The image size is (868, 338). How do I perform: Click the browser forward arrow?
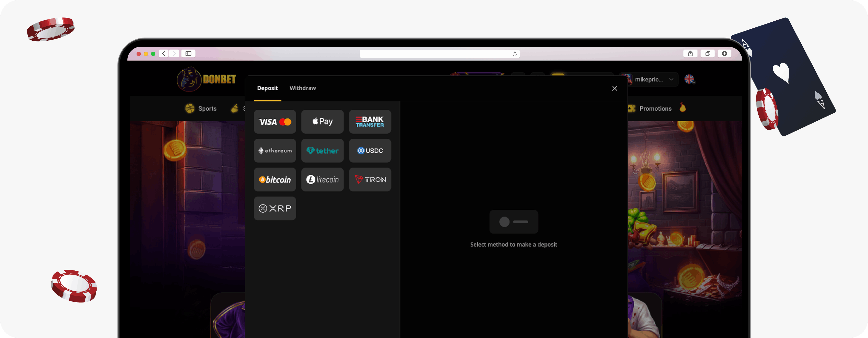coord(174,53)
